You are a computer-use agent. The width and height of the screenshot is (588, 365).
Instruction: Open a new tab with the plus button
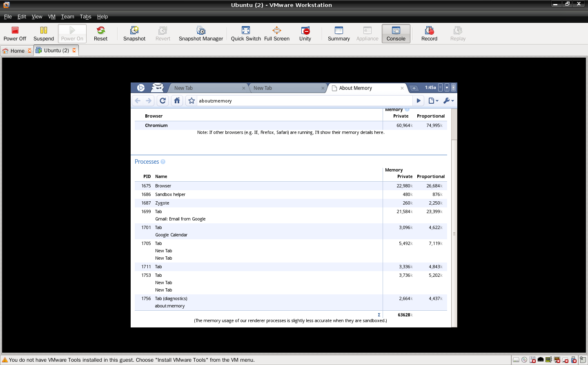(x=414, y=88)
